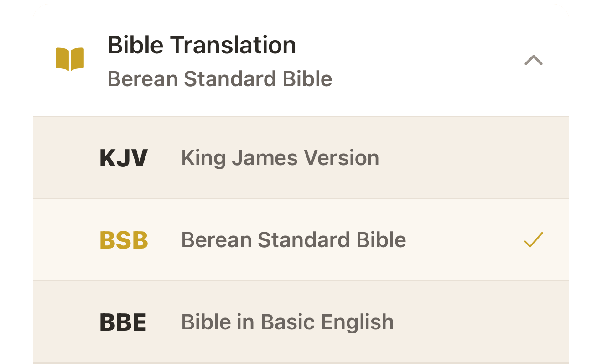
Task: Choose the King James Version row
Action: tap(280, 157)
